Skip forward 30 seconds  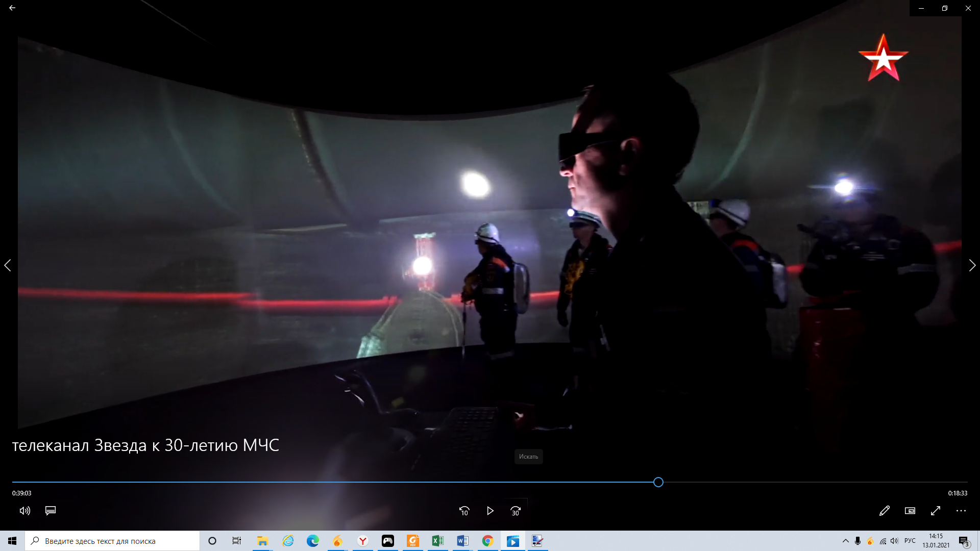click(x=516, y=511)
